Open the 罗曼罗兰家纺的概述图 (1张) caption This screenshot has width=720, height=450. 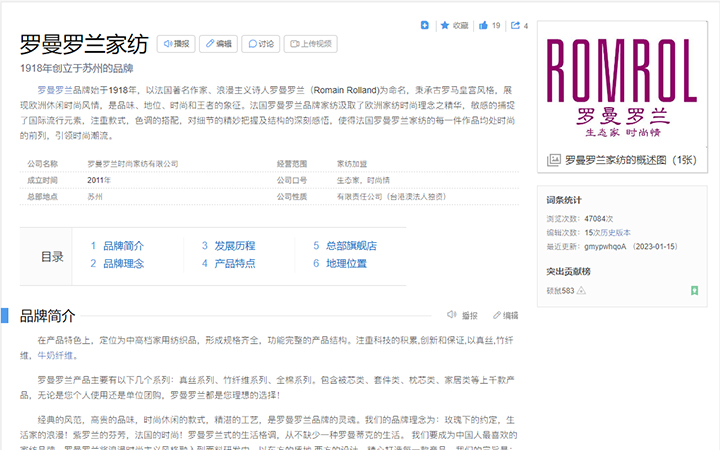(x=631, y=160)
